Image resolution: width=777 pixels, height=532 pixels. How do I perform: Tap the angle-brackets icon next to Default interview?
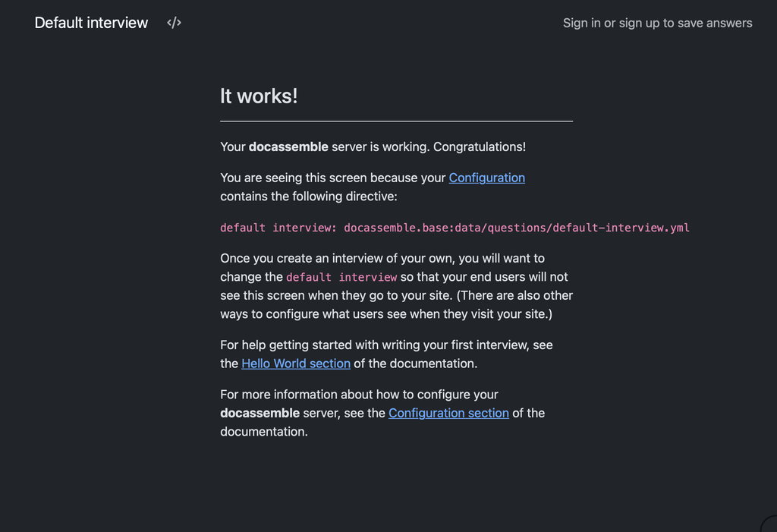[174, 23]
